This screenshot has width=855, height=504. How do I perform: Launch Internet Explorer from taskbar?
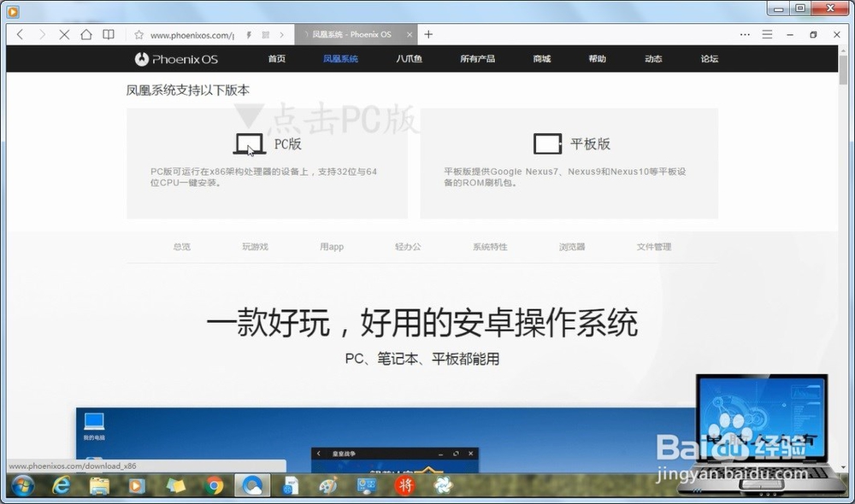[61, 485]
